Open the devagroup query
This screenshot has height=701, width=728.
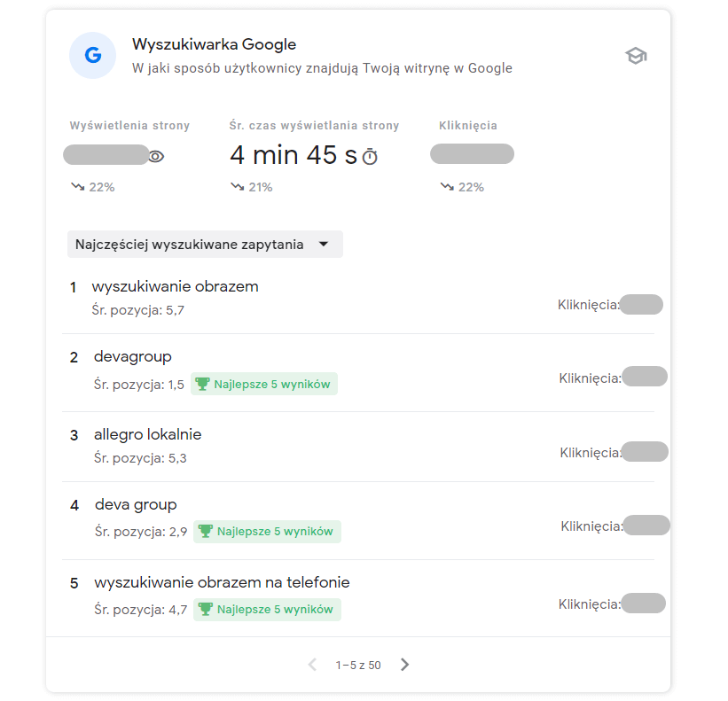pos(133,357)
